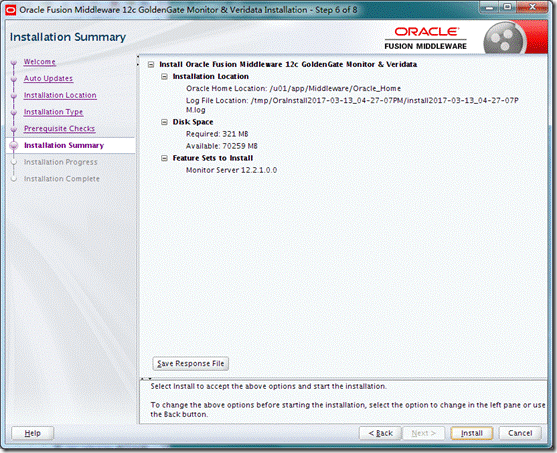
Task: Click the Welcome step bullet icon
Action: (x=13, y=63)
